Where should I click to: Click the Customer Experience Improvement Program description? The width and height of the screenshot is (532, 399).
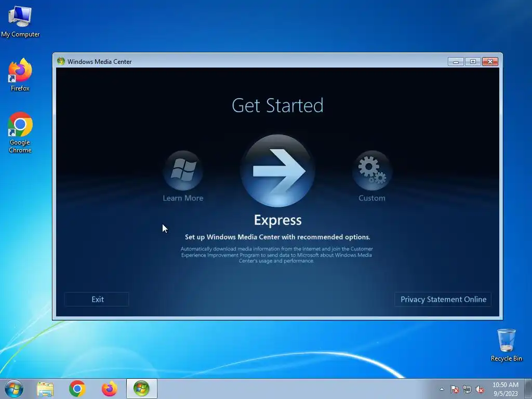pos(276,255)
